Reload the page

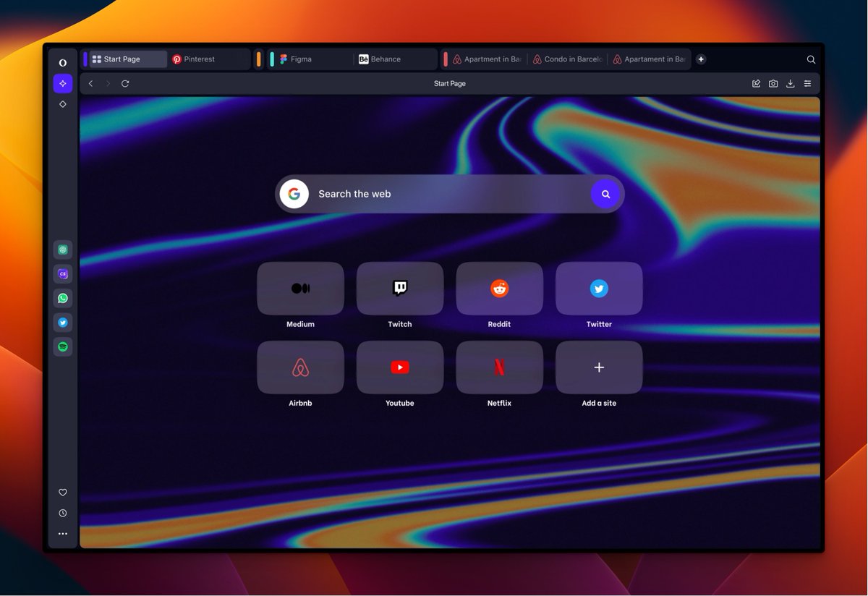[125, 83]
